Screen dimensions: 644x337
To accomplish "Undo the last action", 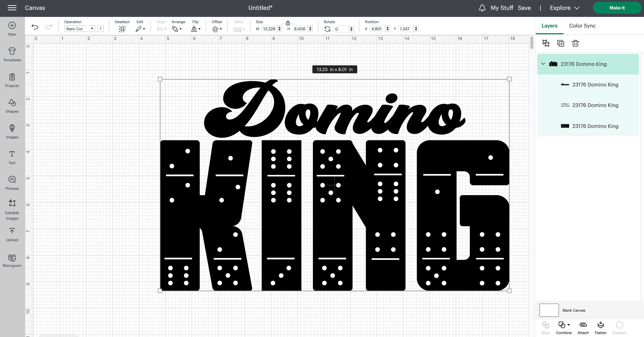I will coord(35,27).
